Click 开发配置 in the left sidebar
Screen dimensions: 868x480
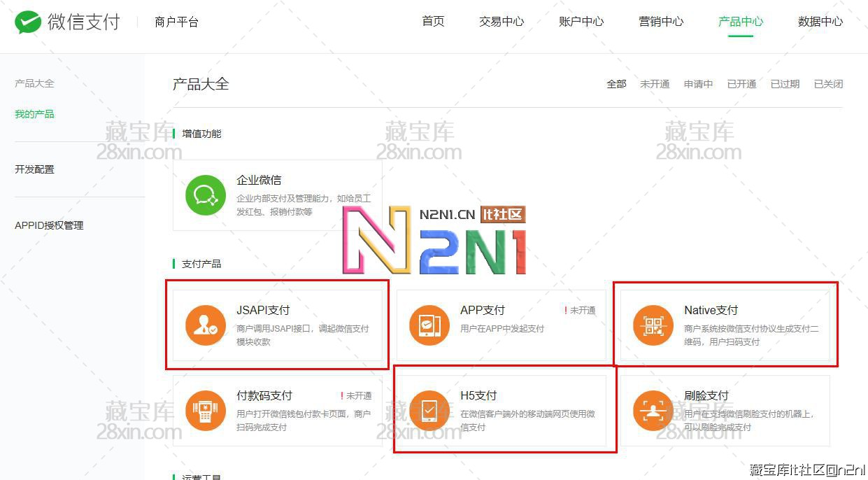point(34,169)
